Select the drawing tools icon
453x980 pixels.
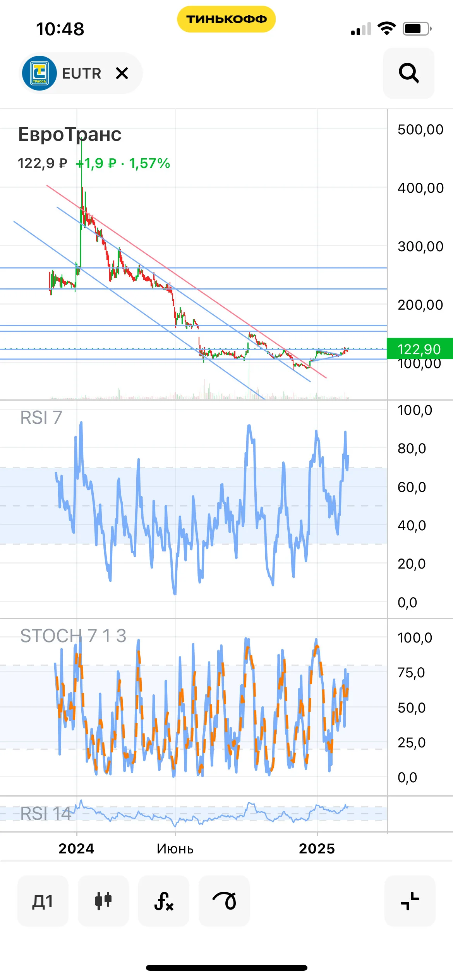click(224, 901)
